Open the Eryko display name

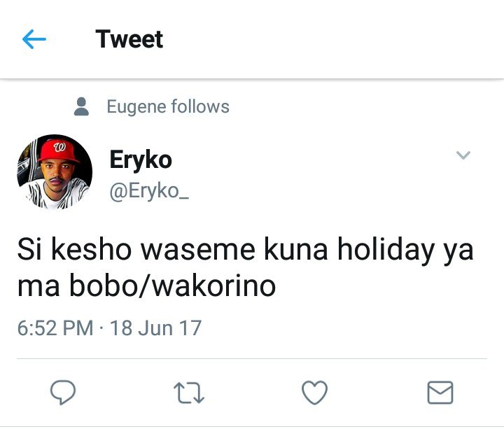pyautogui.click(x=141, y=160)
